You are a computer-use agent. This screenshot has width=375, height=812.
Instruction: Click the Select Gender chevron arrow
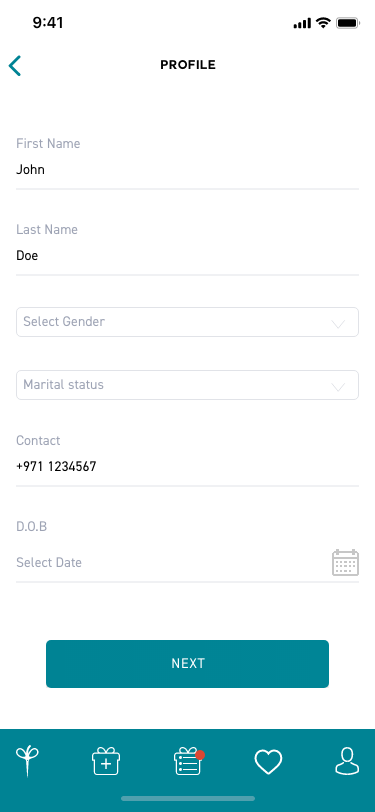click(338, 324)
